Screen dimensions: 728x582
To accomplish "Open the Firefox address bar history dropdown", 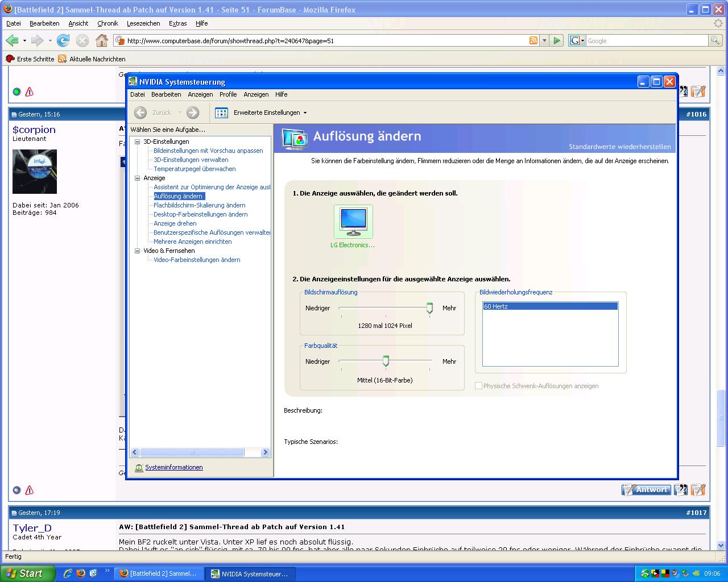I will pos(544,40).
